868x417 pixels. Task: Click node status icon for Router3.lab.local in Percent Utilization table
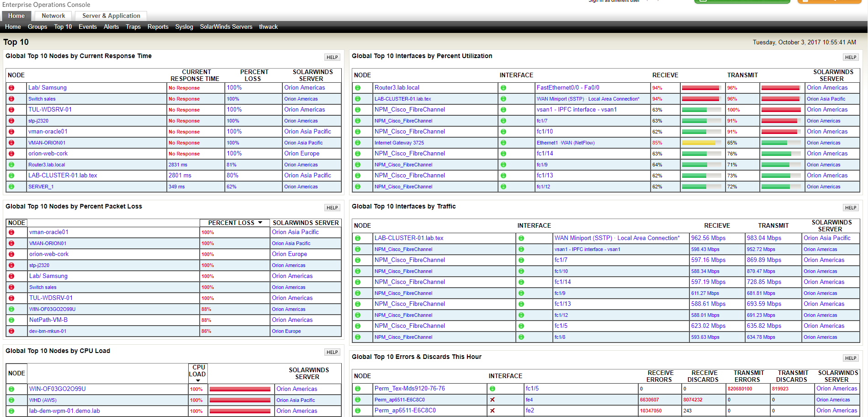(x=358, y=88)
